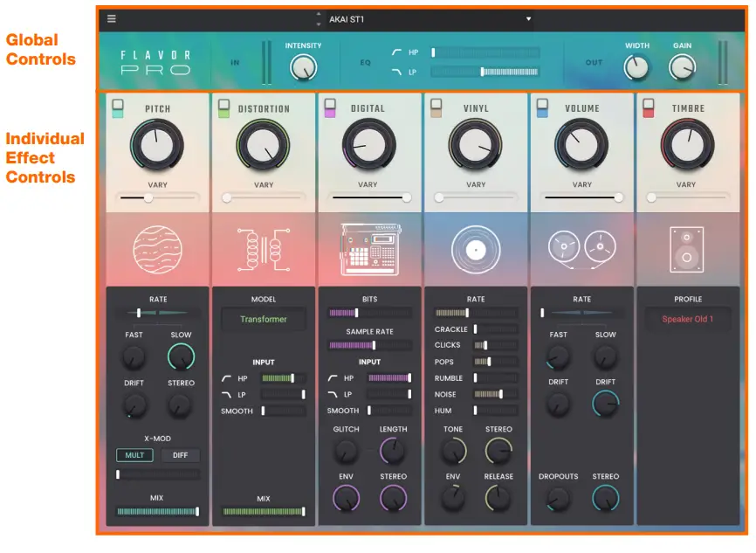Click the Distortion Vary slider
This screenshot has height=553, width=756.
(x=264, y=197)
